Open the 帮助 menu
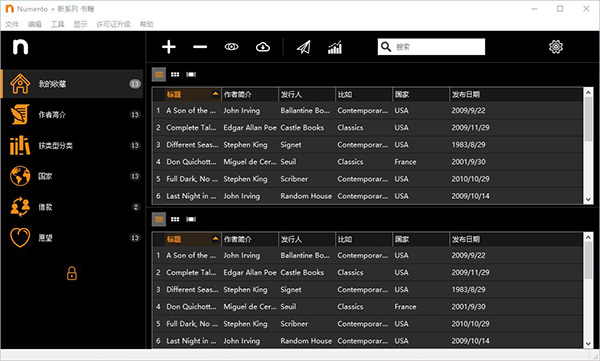The image size is (600, 361). (x=146, y=24)
